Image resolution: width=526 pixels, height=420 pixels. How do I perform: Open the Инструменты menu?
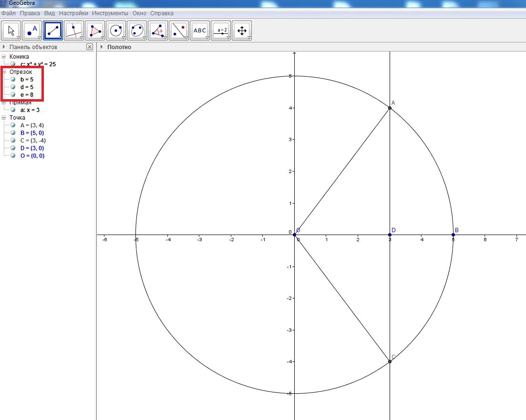tap(111, 13)
